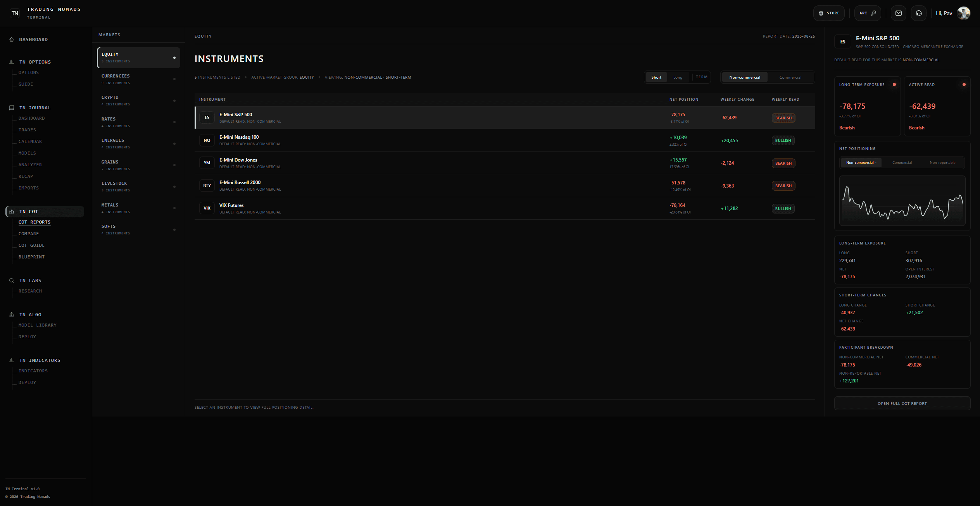Show Non-reportable in Net Positioning chart

(x=943, y=163)
